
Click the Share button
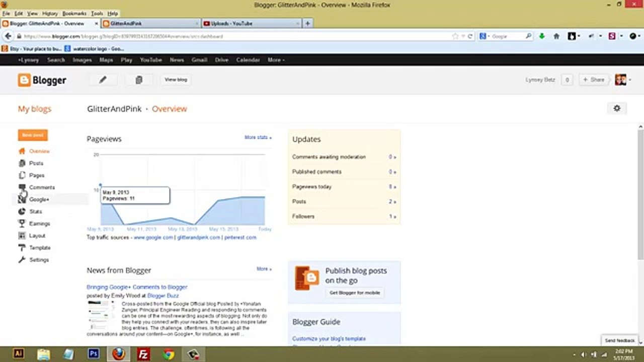click(594, 80)
